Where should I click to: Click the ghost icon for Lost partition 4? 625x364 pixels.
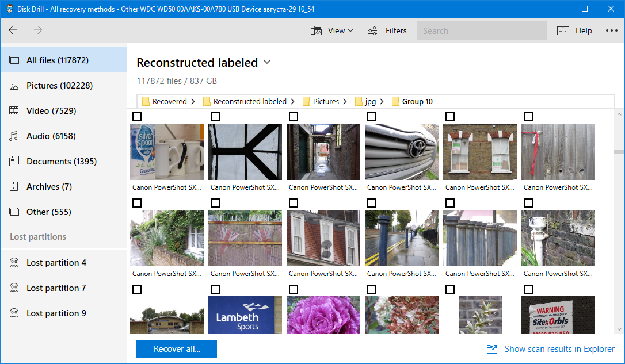tap(14, 263)
